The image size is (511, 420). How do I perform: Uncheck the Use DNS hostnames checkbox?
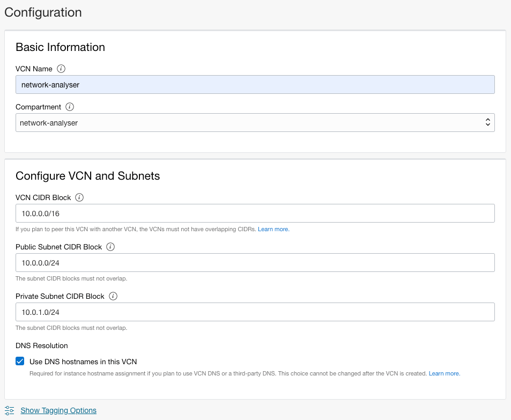[20, 362]
